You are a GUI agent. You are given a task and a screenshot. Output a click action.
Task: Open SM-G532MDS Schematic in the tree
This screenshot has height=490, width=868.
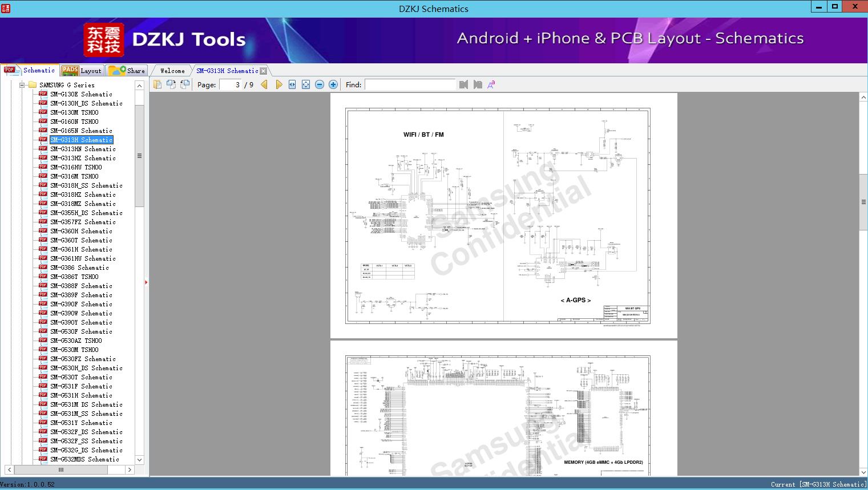84,459
